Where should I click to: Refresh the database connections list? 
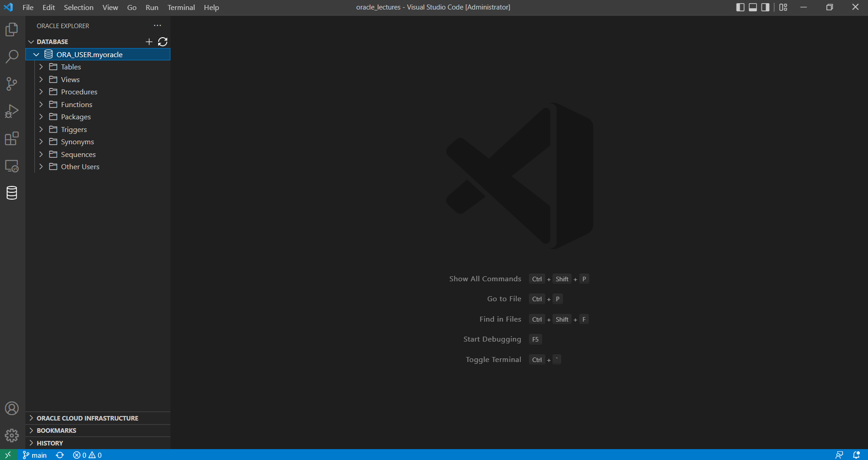point(163,42)
